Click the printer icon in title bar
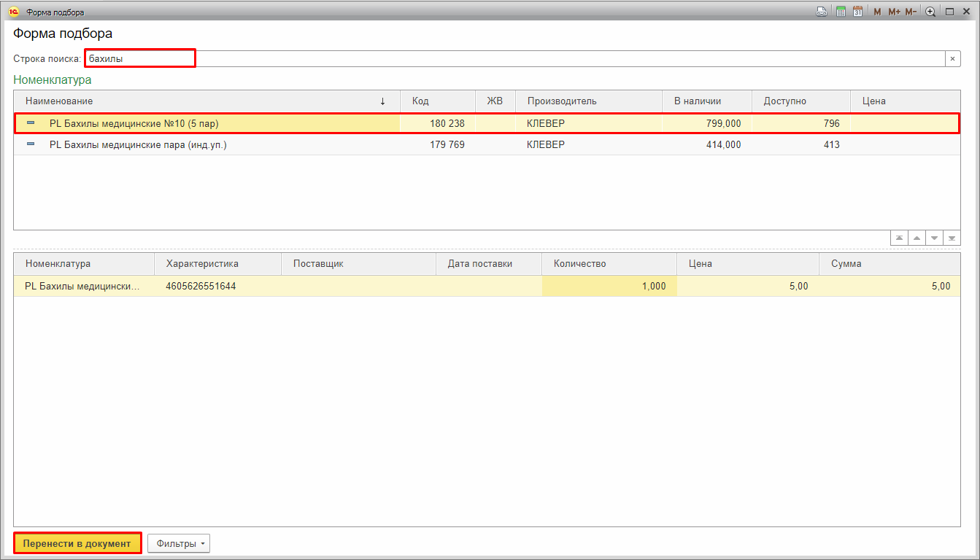This screenshot has height=560, width=980. pyautogui.click(x=822, y=12)
